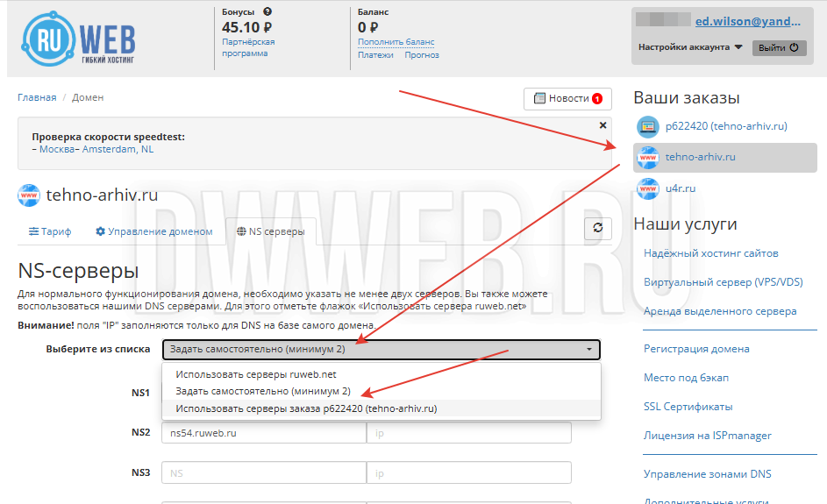Open Регистрация домена link

(x=696, y=349)
